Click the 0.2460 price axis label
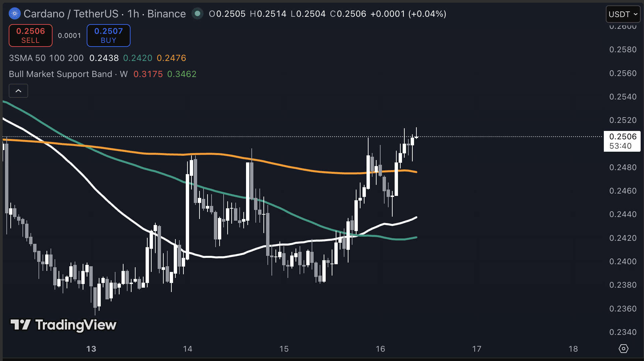644x361 pixels. click(623, 191)
